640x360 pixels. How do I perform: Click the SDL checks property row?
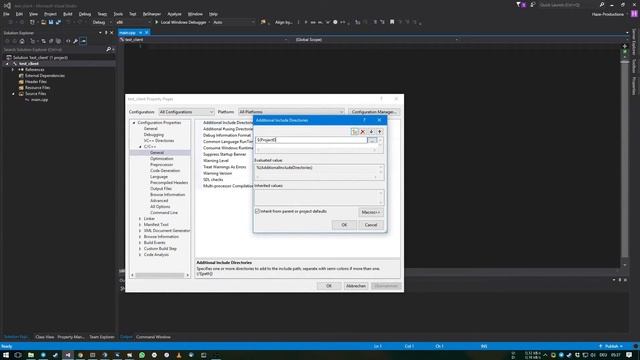click(213, 180)
